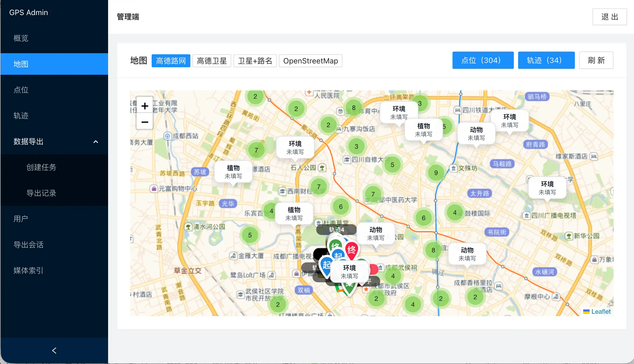Go to 点位 in the sidebar

click(x=54, y=90)
